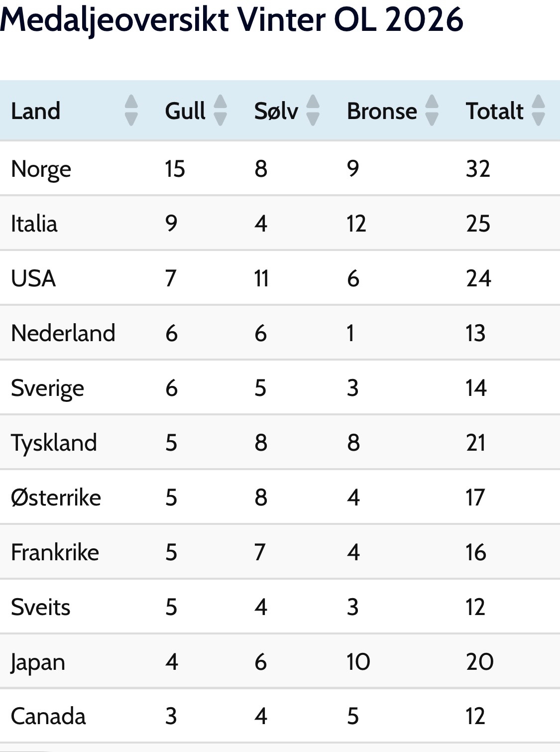The height and width of the screenshot is (752, 560).
Task: Select the Østerrike row name
Action: coord(56,498)
